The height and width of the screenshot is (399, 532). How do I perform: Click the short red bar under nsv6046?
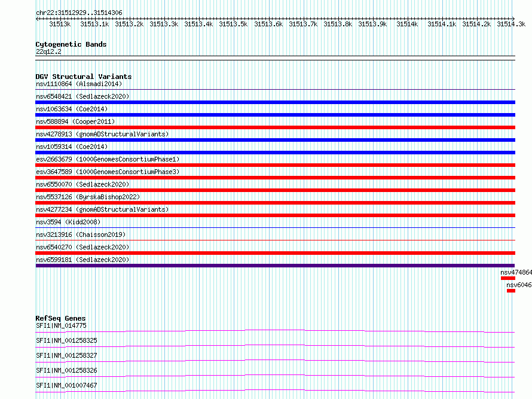click(x=511, y=291)
